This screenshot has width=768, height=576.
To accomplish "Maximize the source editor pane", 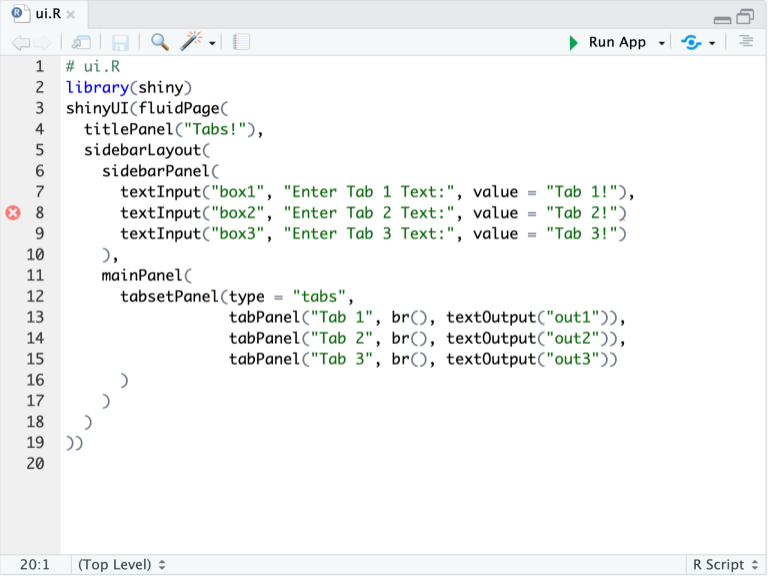I will coord(746,17).
